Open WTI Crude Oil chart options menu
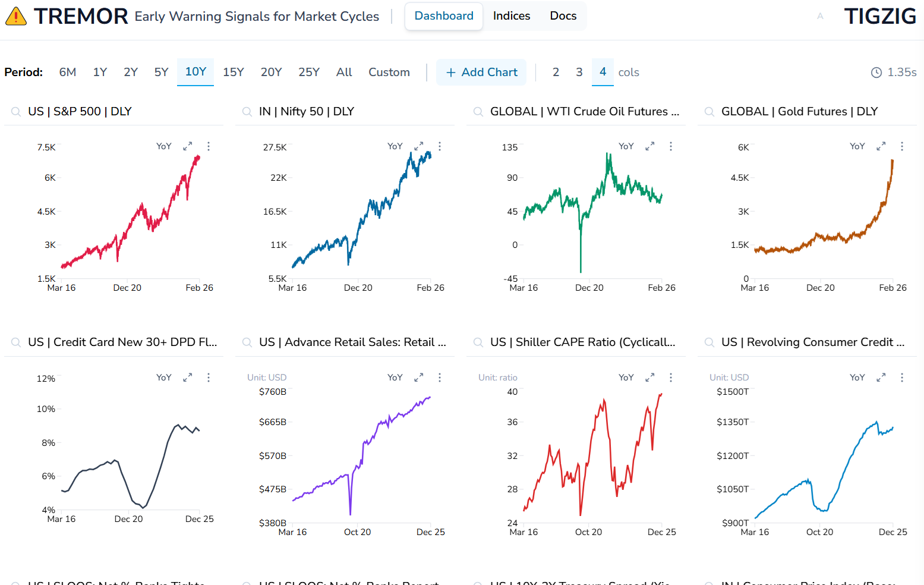The image size is (924, 585). pyautogui.click(x=671, y=146)
